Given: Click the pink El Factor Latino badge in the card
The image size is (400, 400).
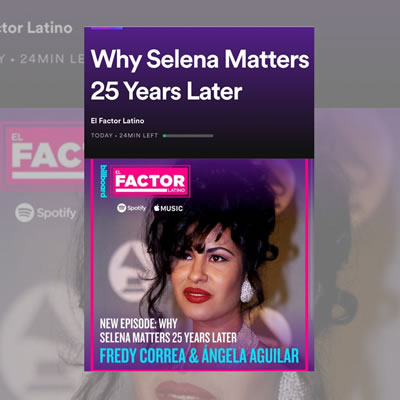Looking at the screenshot, I should [x=151, y=181].
